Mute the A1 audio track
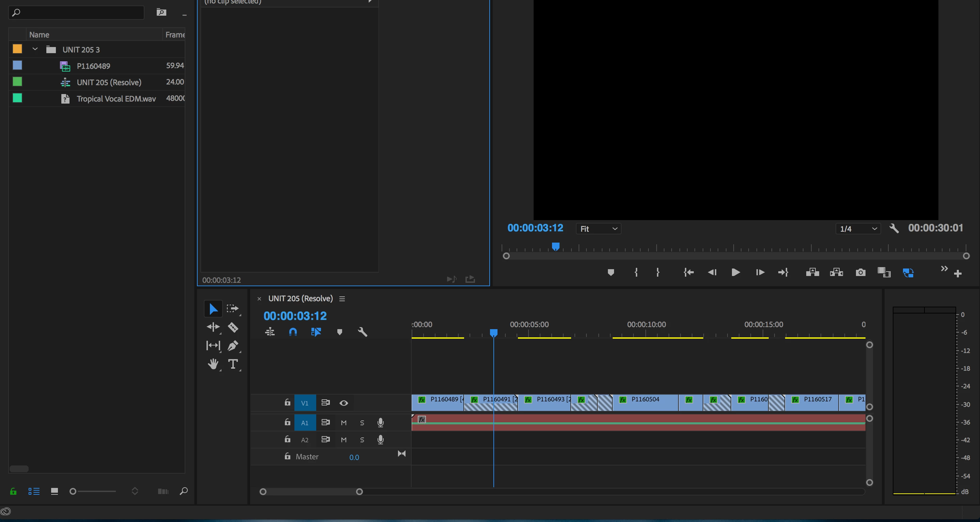Viewport: 980px width, 522px height. tap(343, 423)
